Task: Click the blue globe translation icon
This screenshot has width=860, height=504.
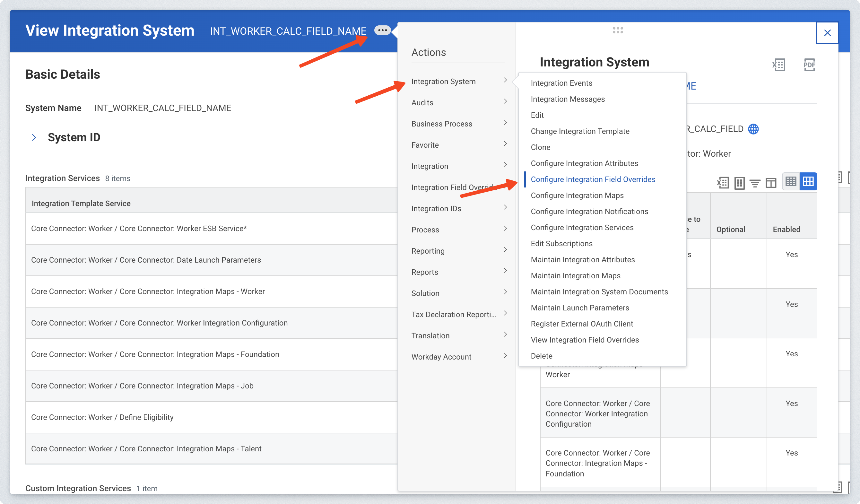Action: [753, 129]
